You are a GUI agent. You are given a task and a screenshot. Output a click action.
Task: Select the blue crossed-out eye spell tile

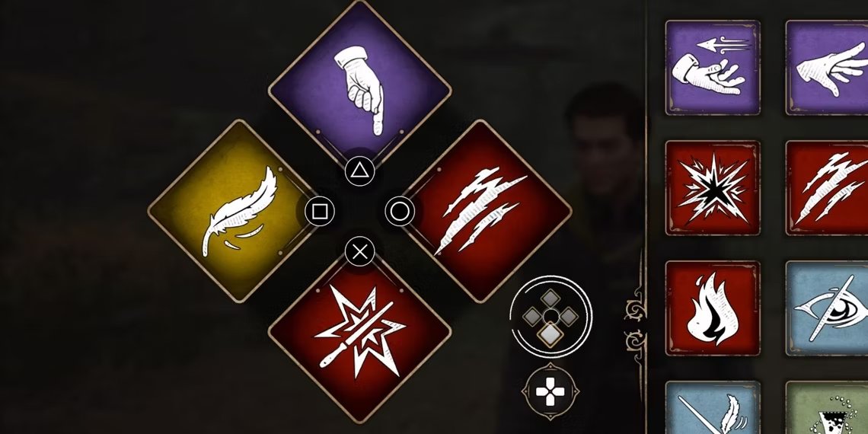tap(827, 308)
